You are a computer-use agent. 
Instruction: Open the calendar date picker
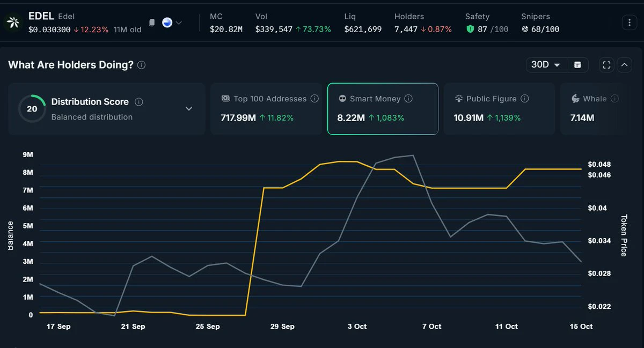pos(577,65)
